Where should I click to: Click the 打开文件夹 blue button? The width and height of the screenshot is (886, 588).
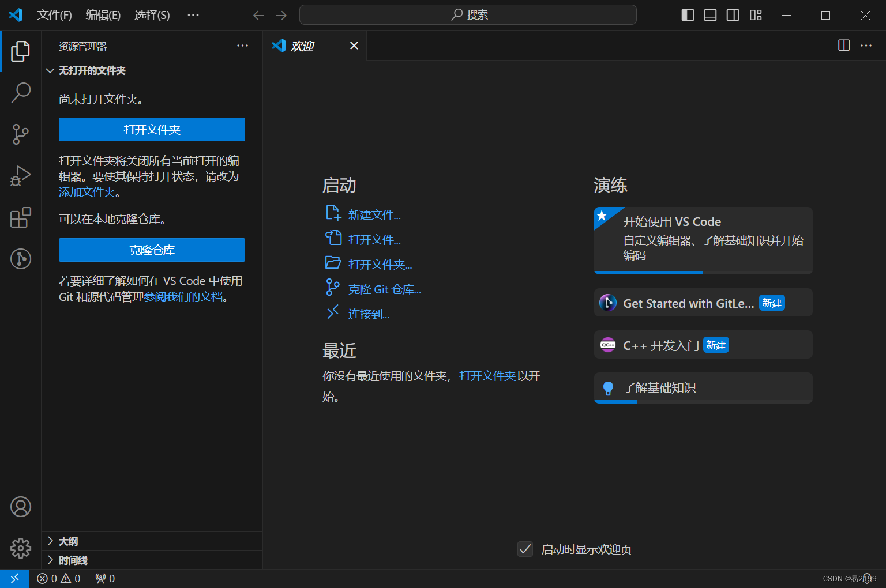152,130
